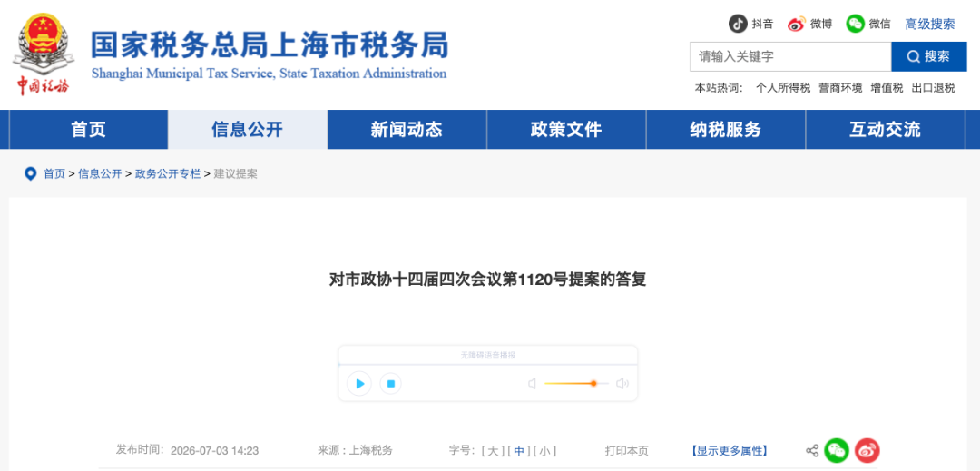Expand 显示更多属性 attributes

[730, 451]
